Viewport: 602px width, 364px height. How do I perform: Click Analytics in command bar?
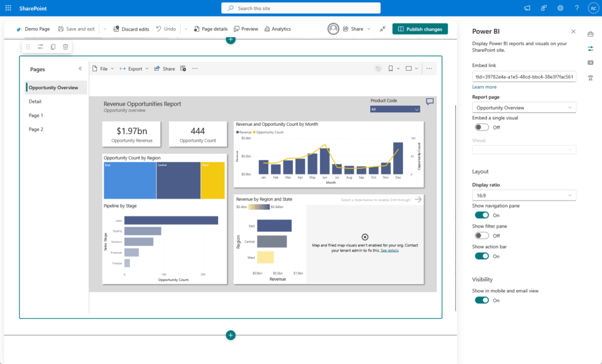click(277, 29)
